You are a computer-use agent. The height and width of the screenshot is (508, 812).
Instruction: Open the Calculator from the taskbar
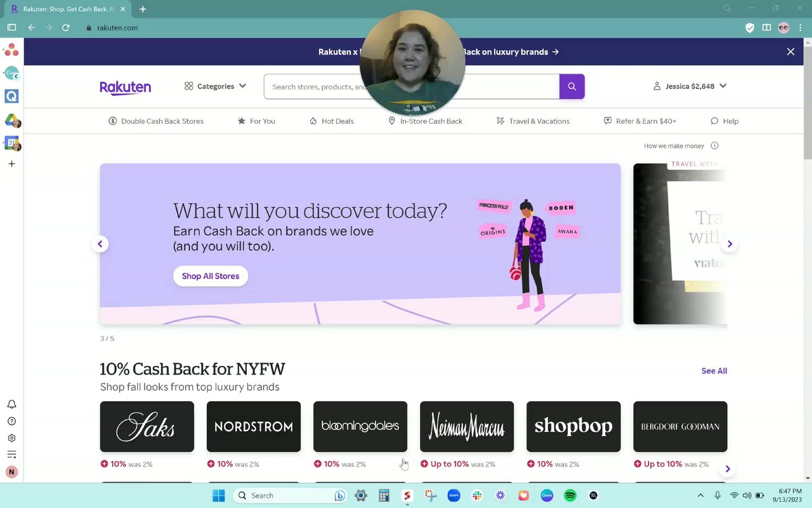click(384, 495)
